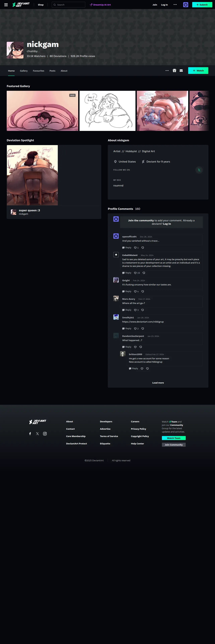The width and height of the screenshot is (215, 644).
Task: Open footer Core Membership link
Action: (x=76, y=436)
